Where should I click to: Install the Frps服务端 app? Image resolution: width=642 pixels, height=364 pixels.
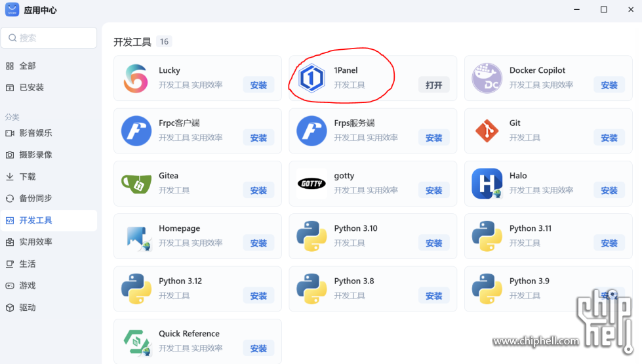pyautogui.click(x=434, y=138)
